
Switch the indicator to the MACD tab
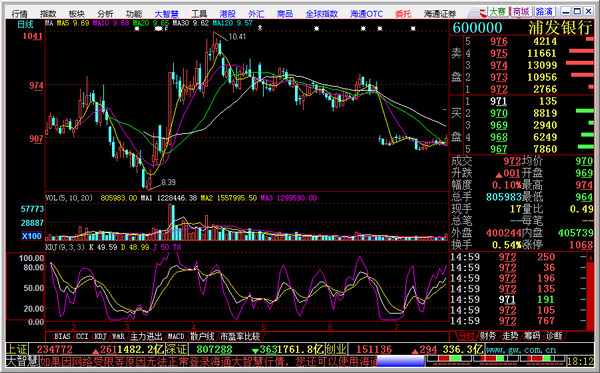176,337
